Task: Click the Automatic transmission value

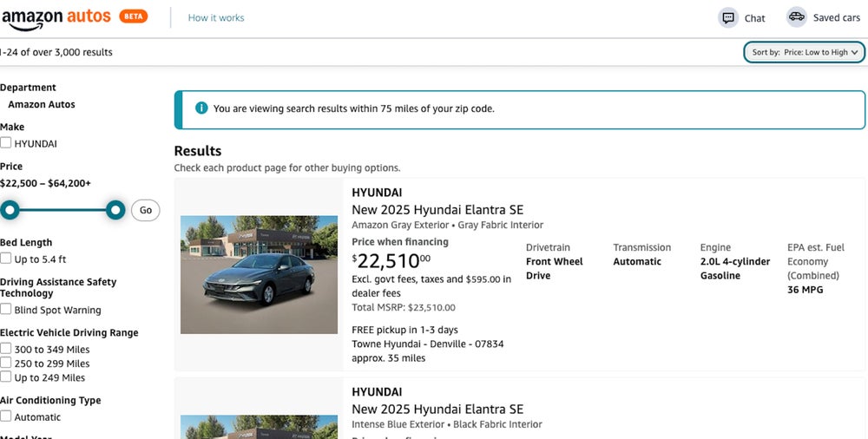Action: 637,261
